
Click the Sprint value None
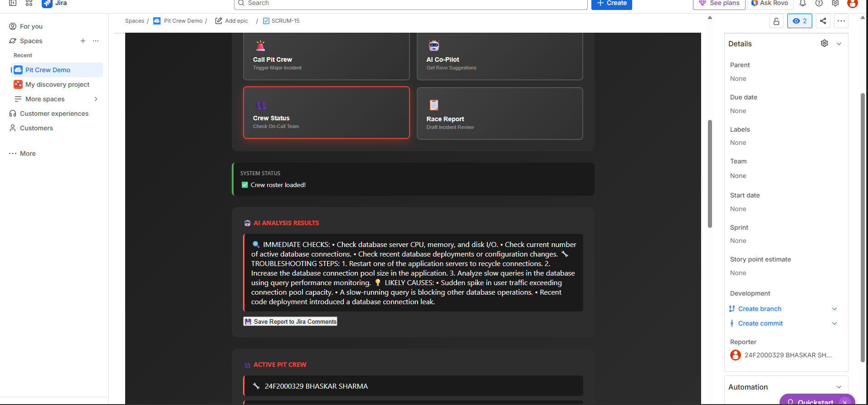(738, 241)
